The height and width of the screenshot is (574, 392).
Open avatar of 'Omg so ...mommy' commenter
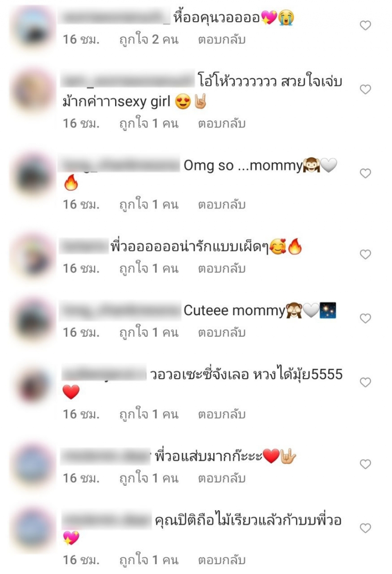(x=33, y=175)
